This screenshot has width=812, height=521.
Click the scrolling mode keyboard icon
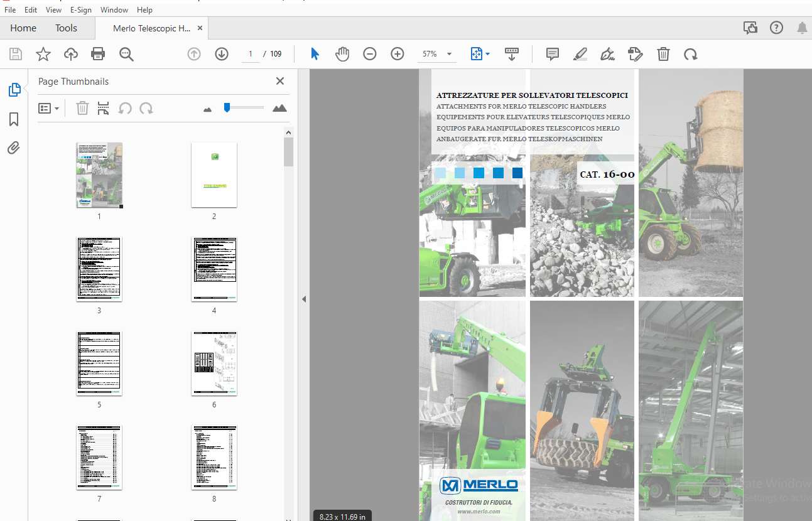[512, 54]
